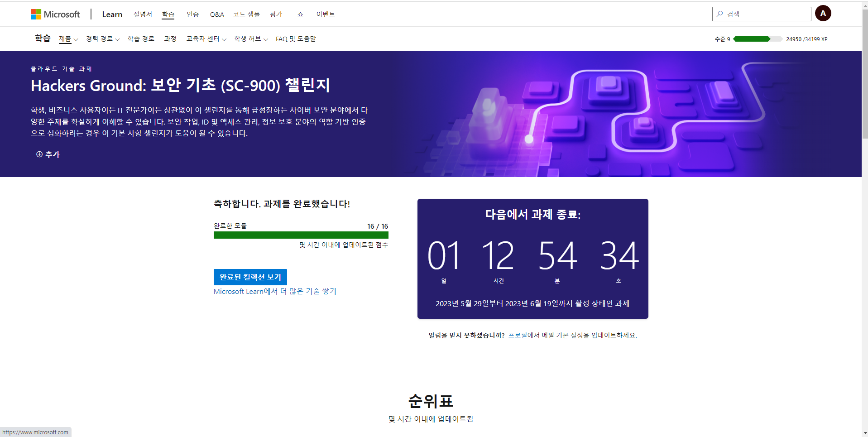This screenshot has height=437, width=868.
Task: Switch to the Q&A section
Action: (x=216, y=14)
